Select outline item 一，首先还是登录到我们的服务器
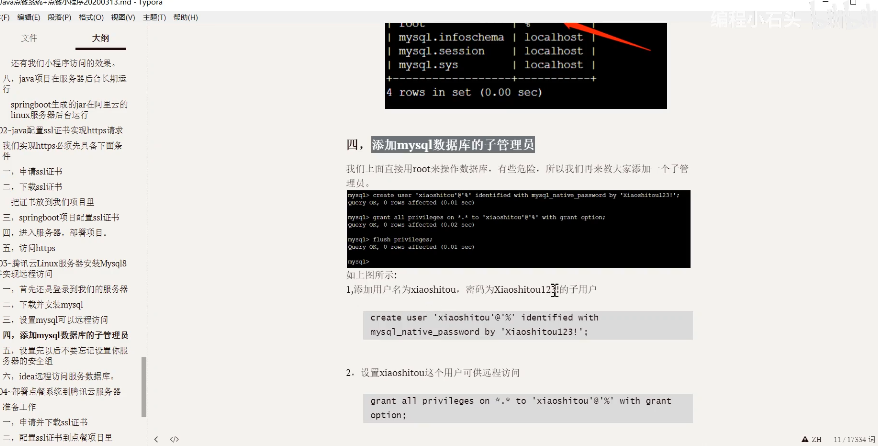Viewport: 878px width, 446px height. click(65, 289)
